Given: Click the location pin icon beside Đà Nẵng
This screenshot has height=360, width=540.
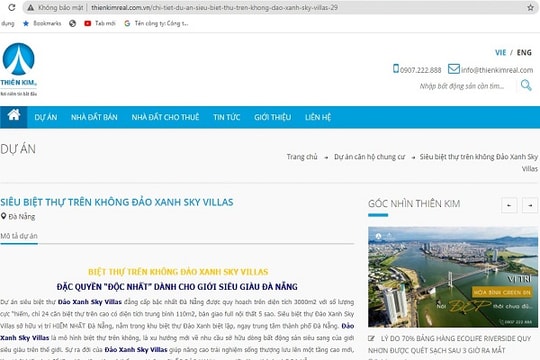Looking at the screenshot, I should coord(3,216).
